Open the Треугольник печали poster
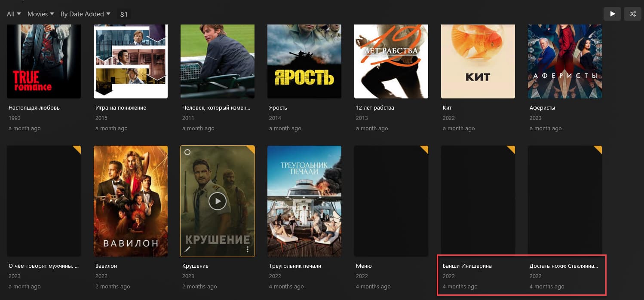The height and width of the screenshot is (300, 644). [x=304, y=201]
